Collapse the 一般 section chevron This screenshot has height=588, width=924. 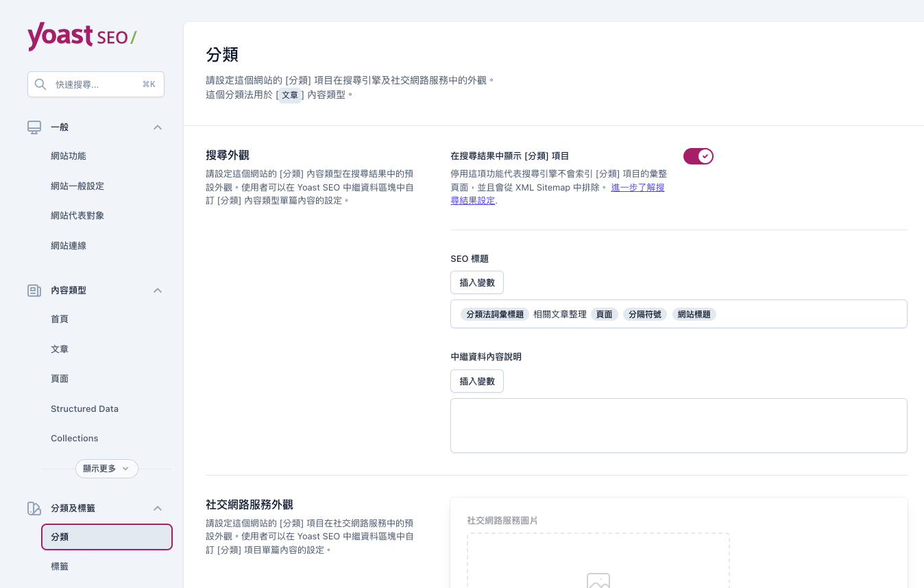click(158, 127)
